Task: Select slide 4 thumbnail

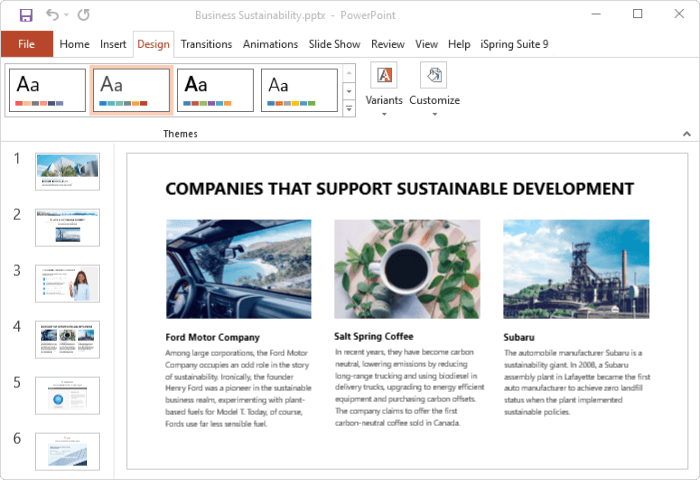Action: (x=67, y=339)
